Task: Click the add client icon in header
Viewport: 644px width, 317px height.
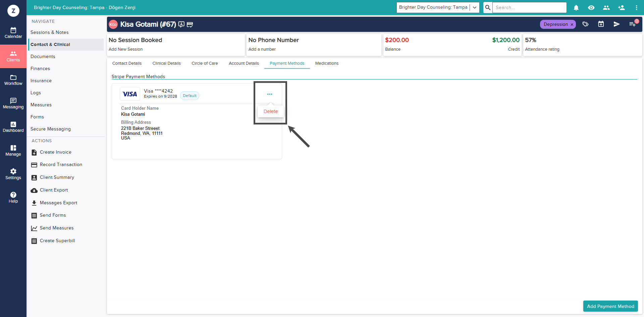Action: point(621,7)
